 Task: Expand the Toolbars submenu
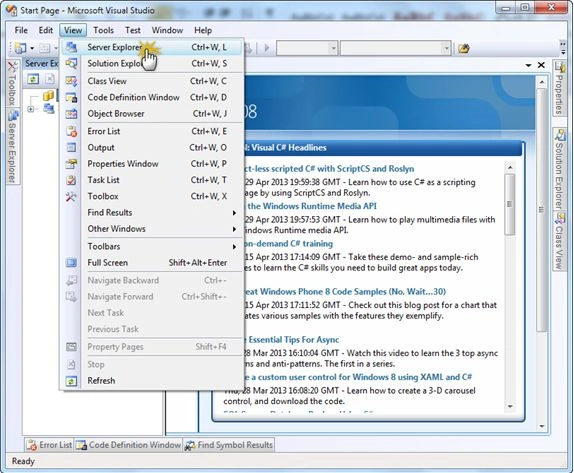tap(152, 246)
